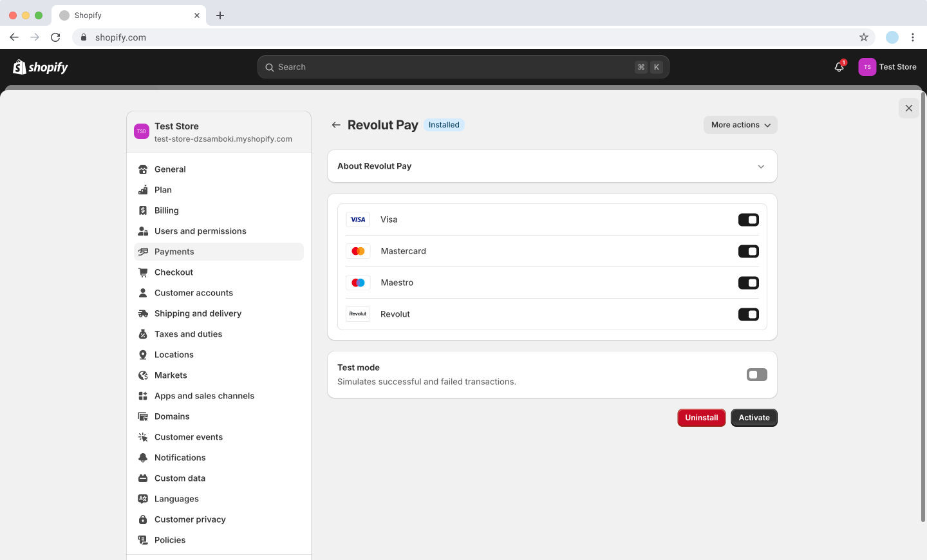Open the General settings page
This screenshot has height=560, width=927.
[219, 169]
